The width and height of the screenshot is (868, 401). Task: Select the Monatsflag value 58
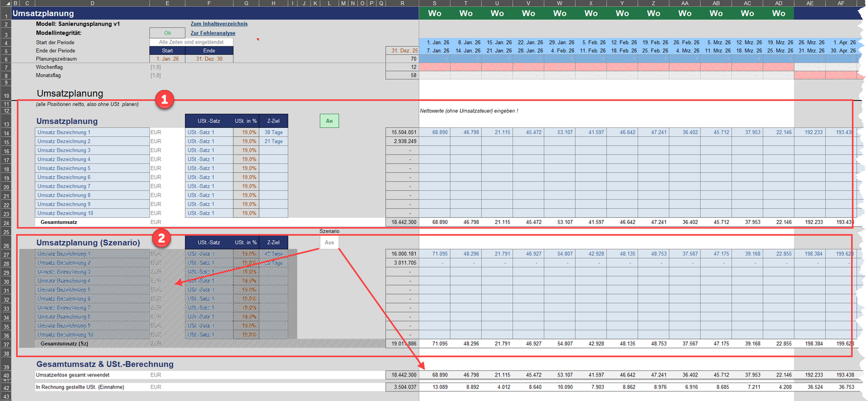(402, 75)
